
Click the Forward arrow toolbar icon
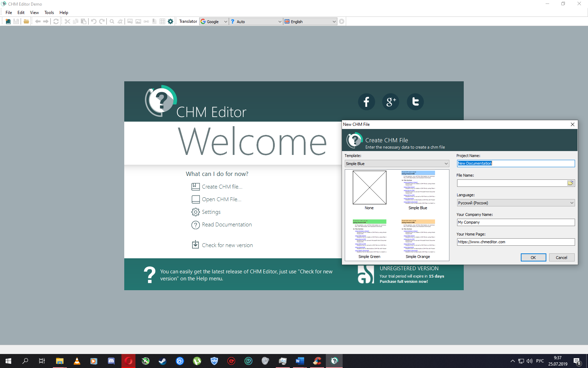click(x=46, y=21)
